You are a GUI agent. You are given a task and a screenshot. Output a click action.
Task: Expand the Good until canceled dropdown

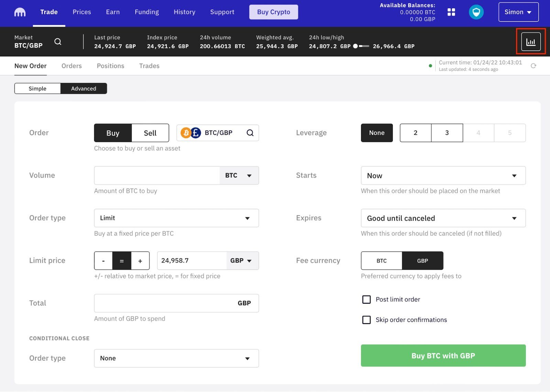point(443,218)
